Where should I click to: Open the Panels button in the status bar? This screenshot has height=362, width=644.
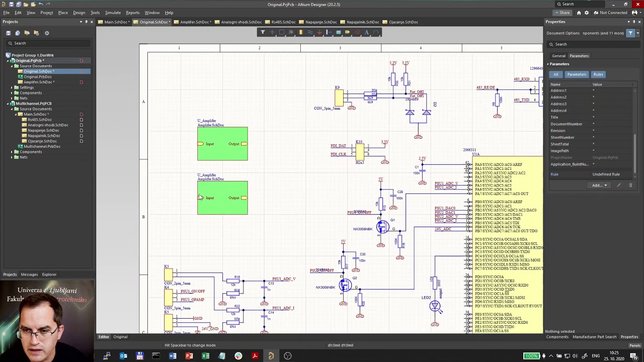pyautogui.click(x=634, y=345)
